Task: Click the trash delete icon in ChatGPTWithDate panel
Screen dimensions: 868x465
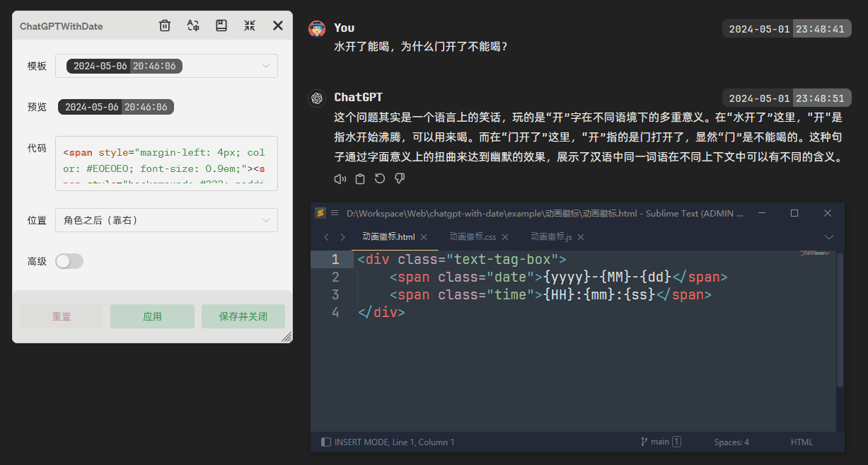Action: [x=165, y=25]
